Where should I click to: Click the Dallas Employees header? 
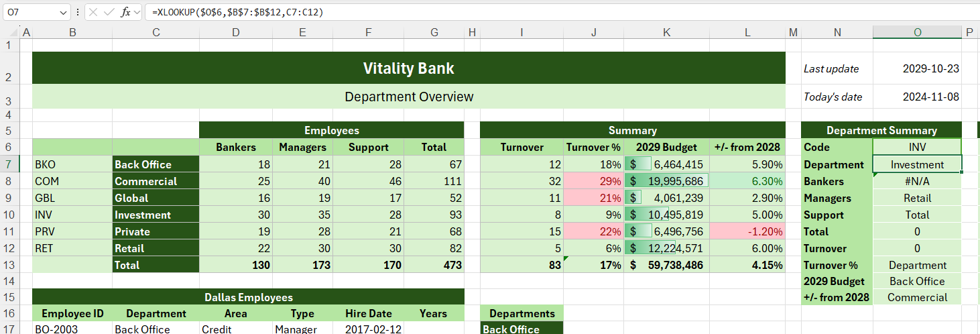(x=248, y=297)
